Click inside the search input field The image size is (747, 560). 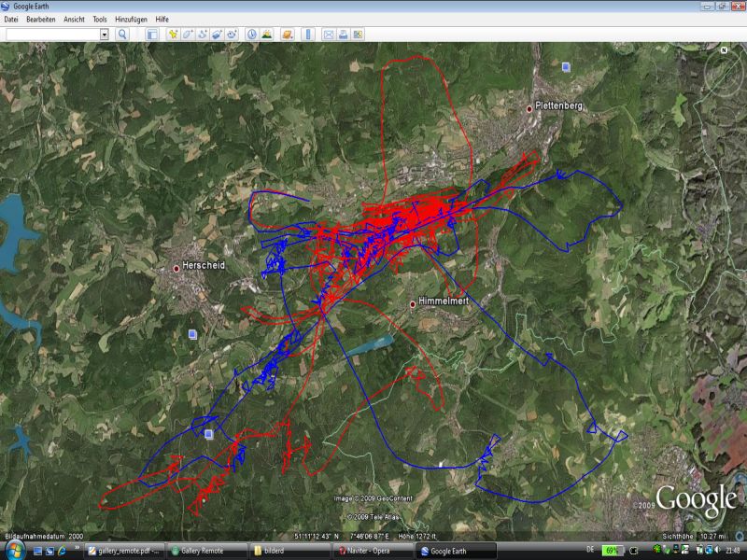(x=51, y=35)
